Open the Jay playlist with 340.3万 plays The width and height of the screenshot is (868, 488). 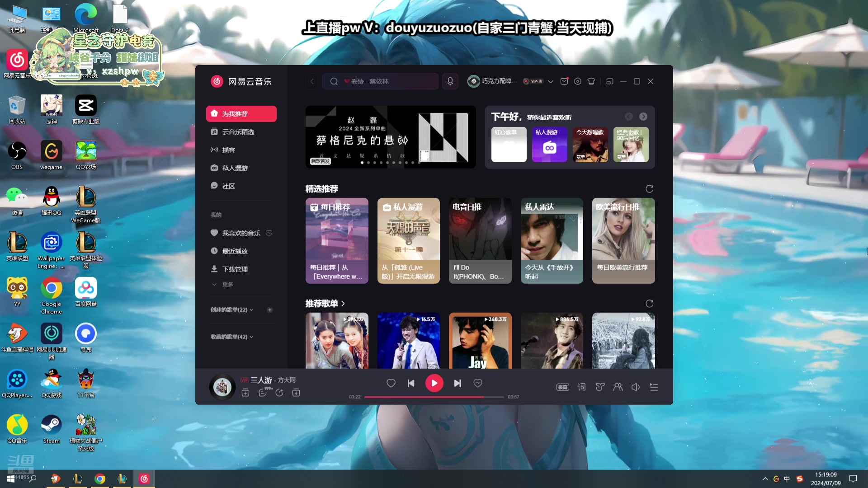tap(480, 341)
